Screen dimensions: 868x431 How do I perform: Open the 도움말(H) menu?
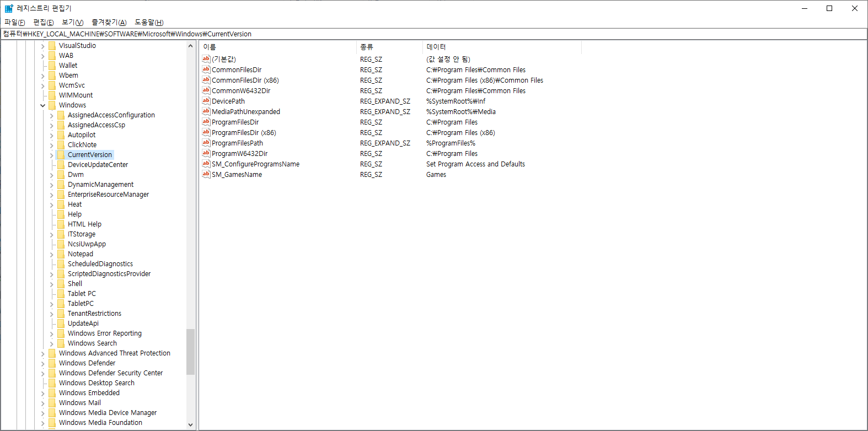tap(149, 22)
